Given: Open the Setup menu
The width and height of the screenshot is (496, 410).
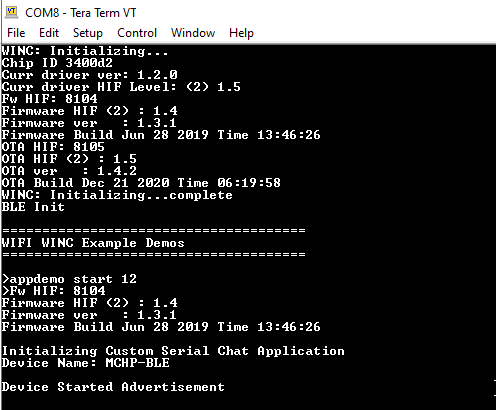Looking at the screenshot, I should (x=88, y=33).
